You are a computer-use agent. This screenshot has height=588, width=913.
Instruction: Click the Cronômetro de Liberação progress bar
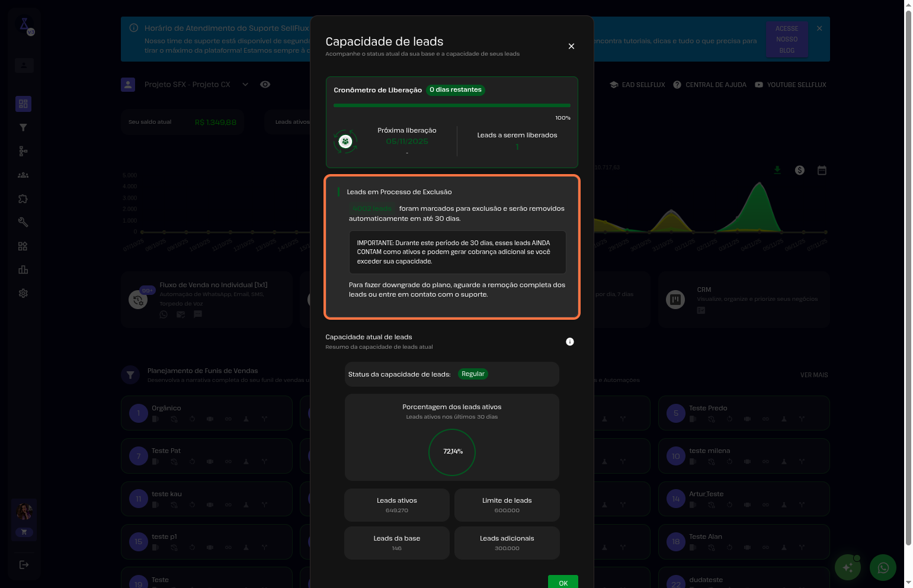(x=451, y=105)
